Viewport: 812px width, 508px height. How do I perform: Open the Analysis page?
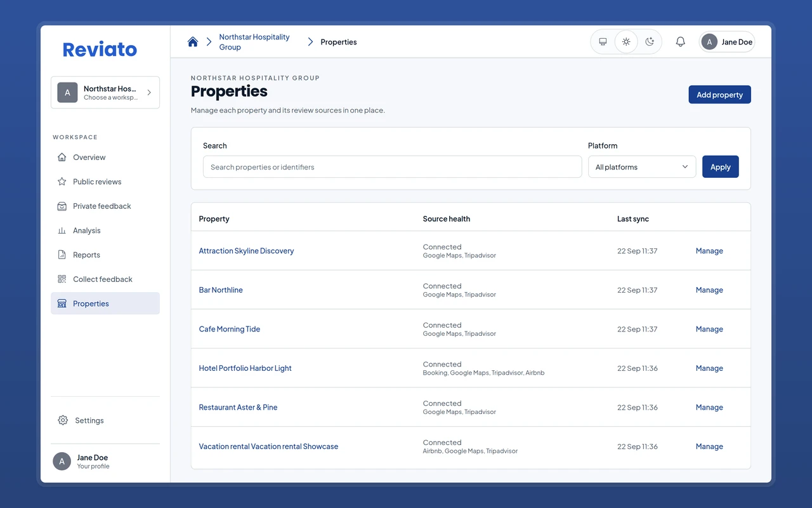[x=105, y=231]
